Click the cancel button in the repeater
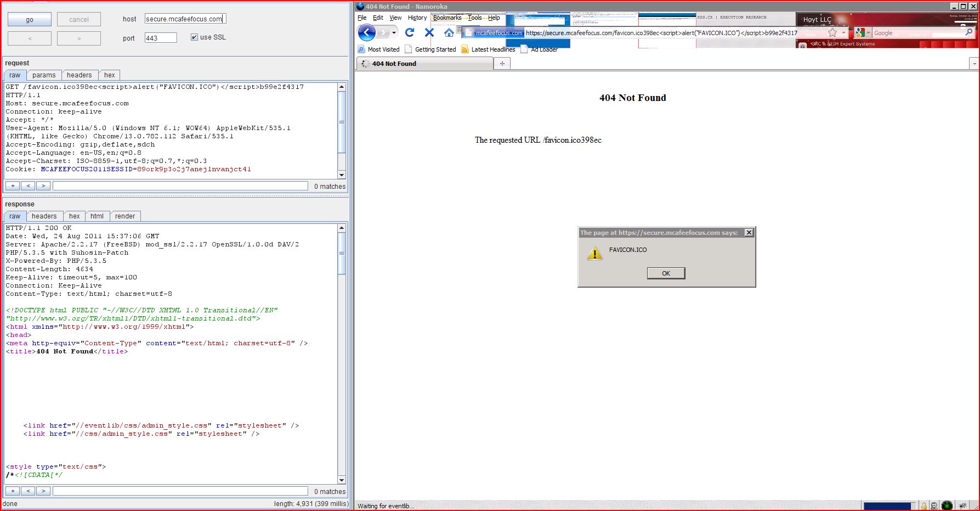980x511 pixels. 79,19
